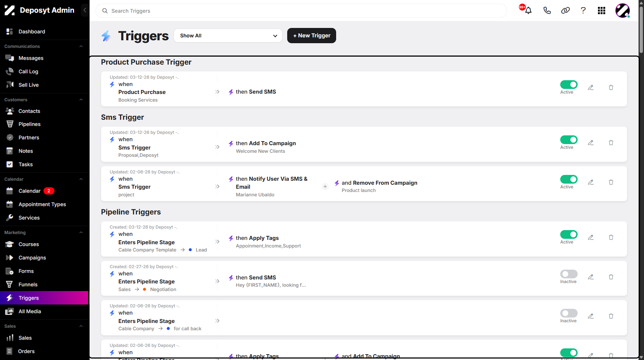Delete the Cable Company Template Lead trigger
Viewport: 644px width, 360px height.
611,237
